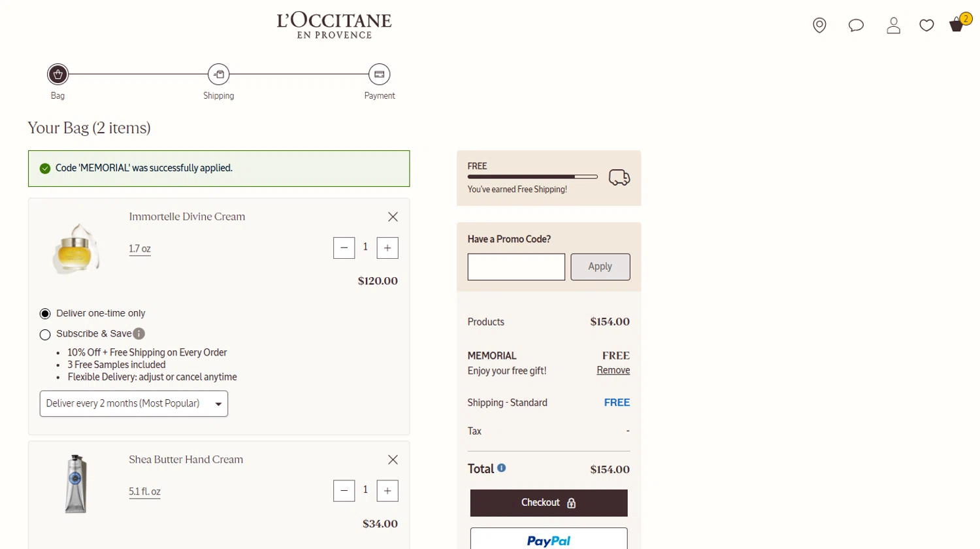Pay with the PayPal button
The height and width of the screenshot is (549, 980).
click(x=549, y=539)
